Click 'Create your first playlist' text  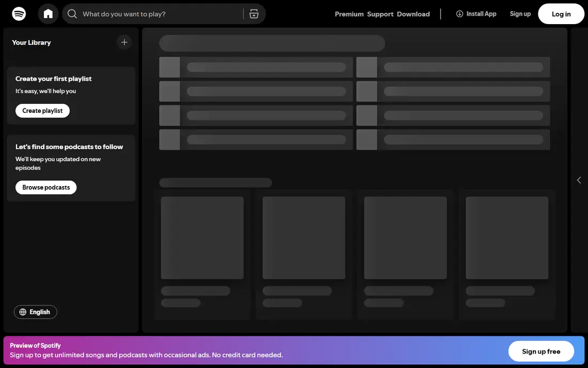click(x=53, y=79)
